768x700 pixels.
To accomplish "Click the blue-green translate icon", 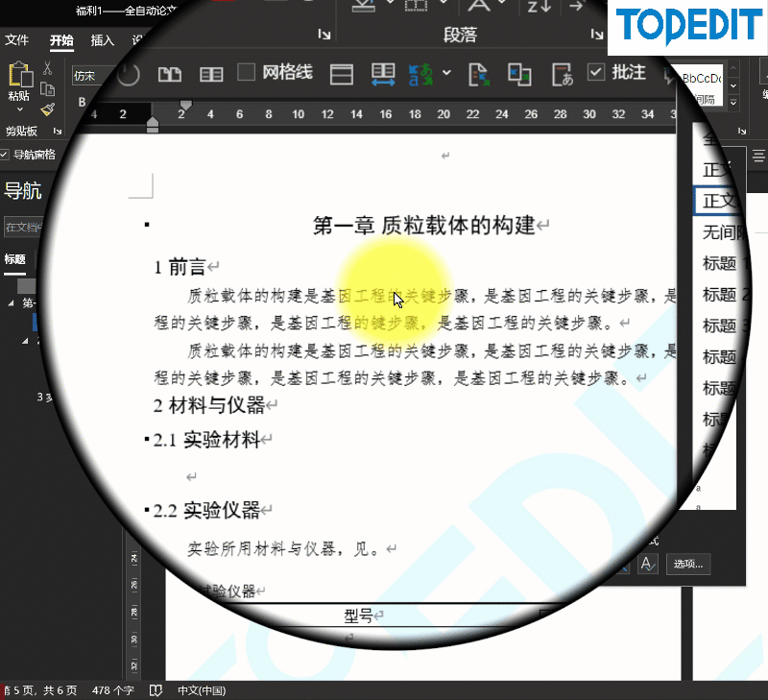I will (x=420, y=75).
